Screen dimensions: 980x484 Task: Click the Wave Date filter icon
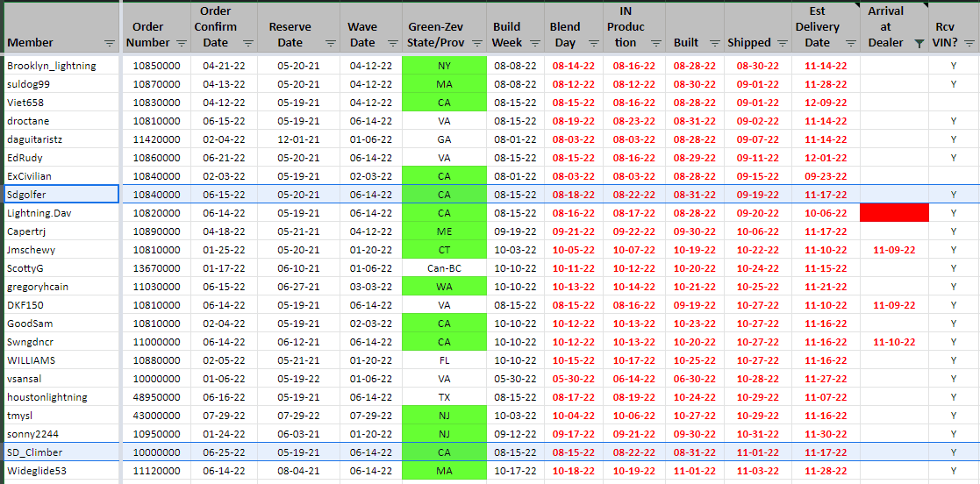click(390, 43)
